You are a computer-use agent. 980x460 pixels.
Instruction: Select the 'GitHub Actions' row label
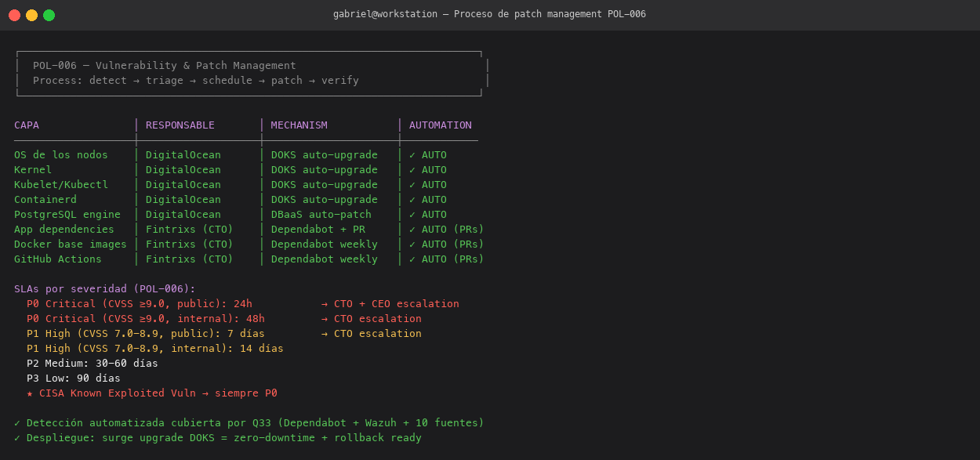(x=58, y=259)
